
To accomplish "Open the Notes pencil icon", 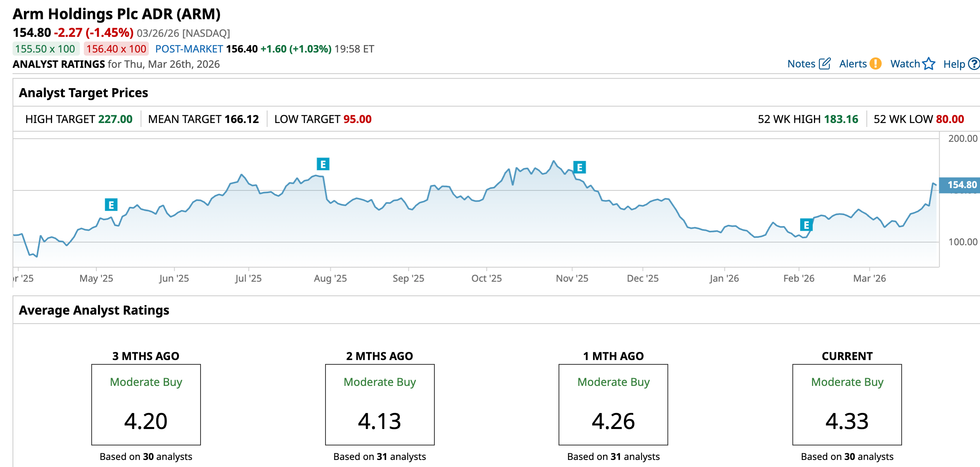I will [825, 64].
